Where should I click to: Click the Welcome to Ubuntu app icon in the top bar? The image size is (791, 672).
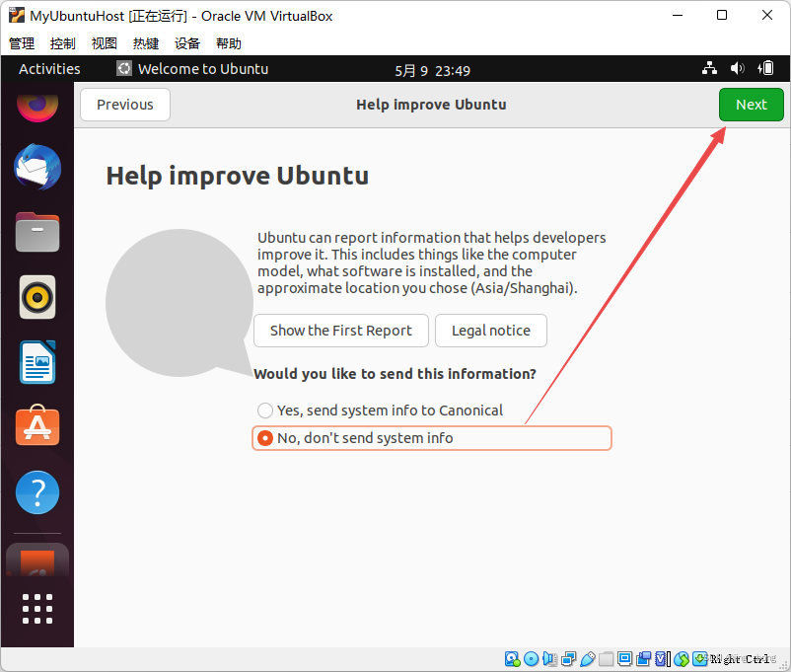pos(124,68)
